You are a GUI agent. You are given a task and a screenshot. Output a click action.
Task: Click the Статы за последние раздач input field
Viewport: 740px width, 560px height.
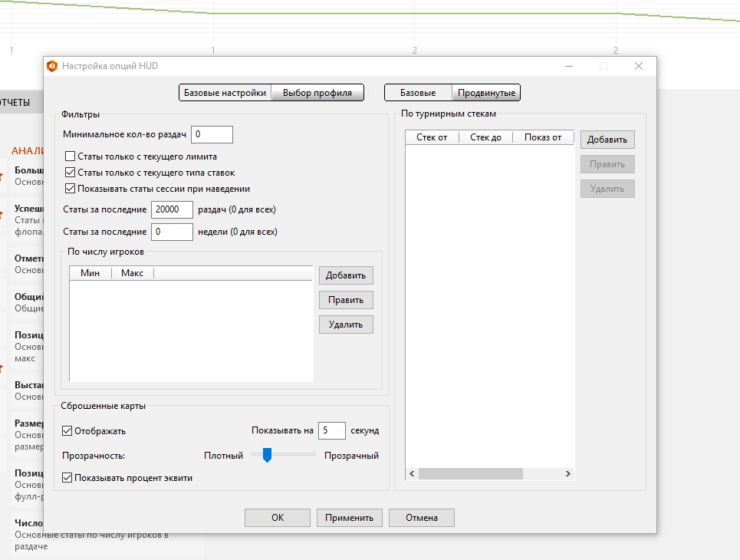[x=172, y=209]
